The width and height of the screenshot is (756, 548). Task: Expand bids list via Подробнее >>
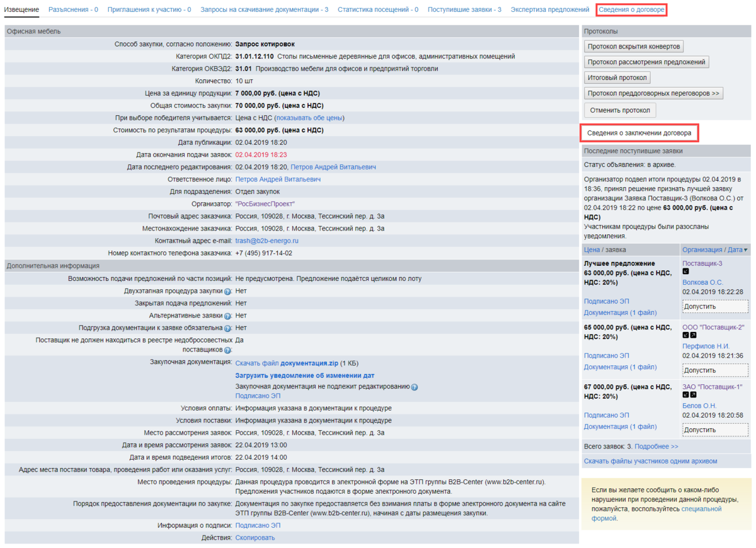pyautogui.click(x=656, y=447)
